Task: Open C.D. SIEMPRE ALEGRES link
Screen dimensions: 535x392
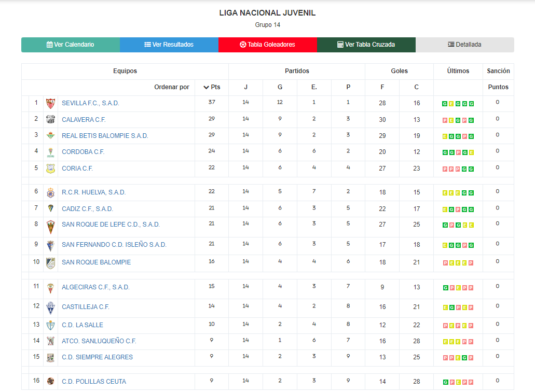Action: pyautogui.click(x=97, y=357)
